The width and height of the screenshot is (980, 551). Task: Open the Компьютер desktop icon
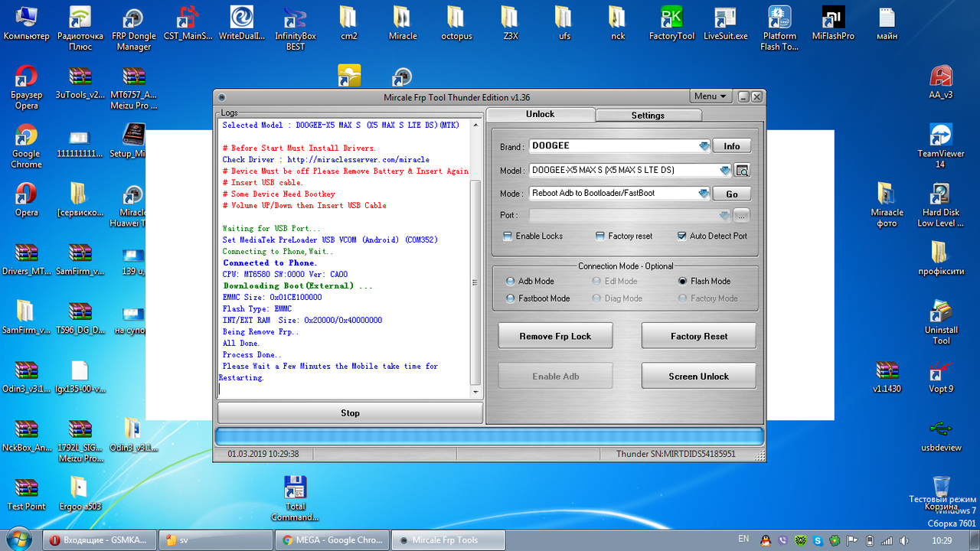[x=26, y=24]
